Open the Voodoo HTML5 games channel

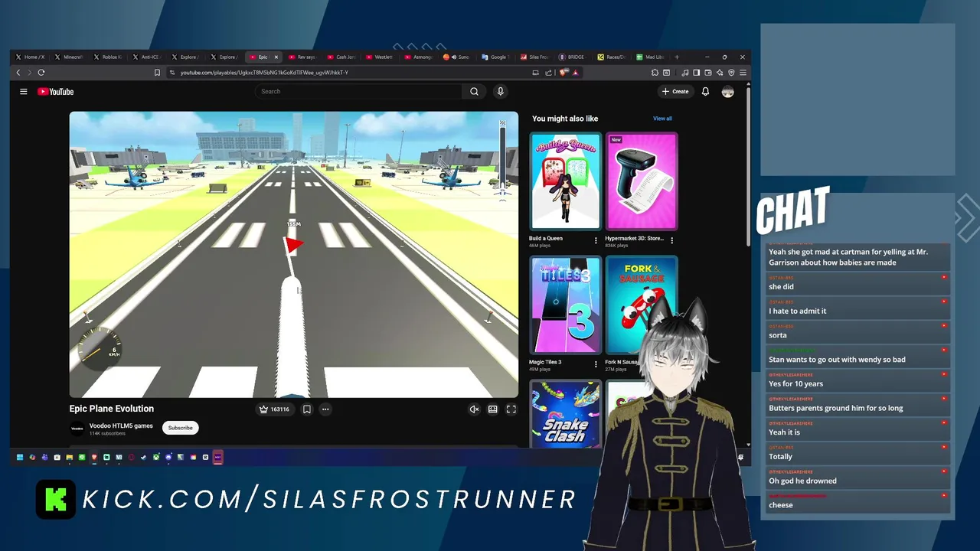tap(121, 425)
